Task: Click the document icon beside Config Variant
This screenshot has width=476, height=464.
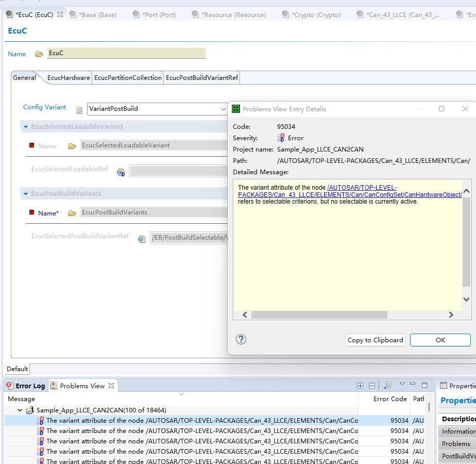Action: click(79, 110)
